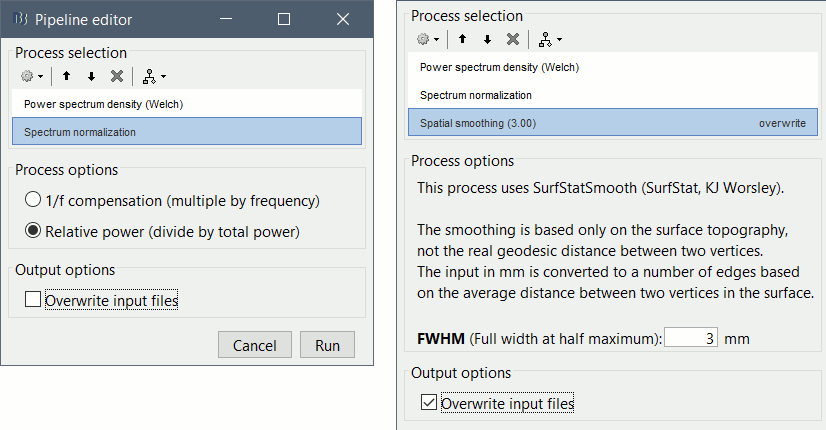Enable the unchecked Overwrite input files checkbox
Viewport: 826px width, 430px height.
(33, 299)
